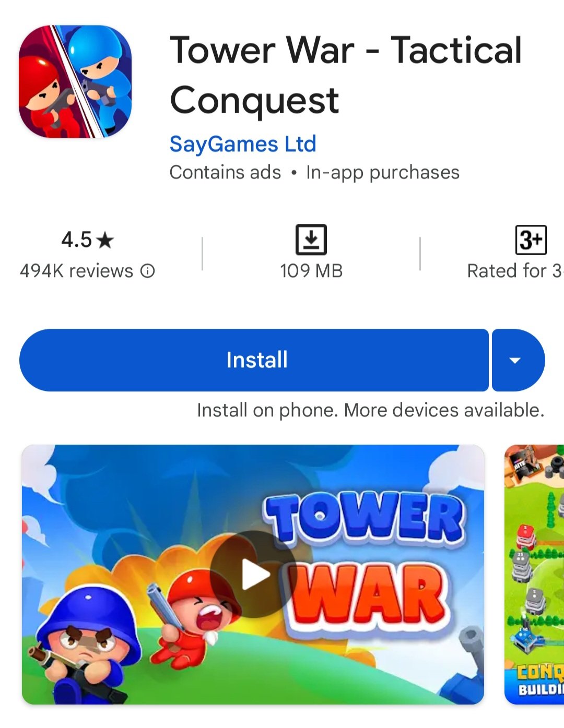The width and height of the screenshot is (564, 728).
Task: Tap the download size icon
Action: coord(311,240)
